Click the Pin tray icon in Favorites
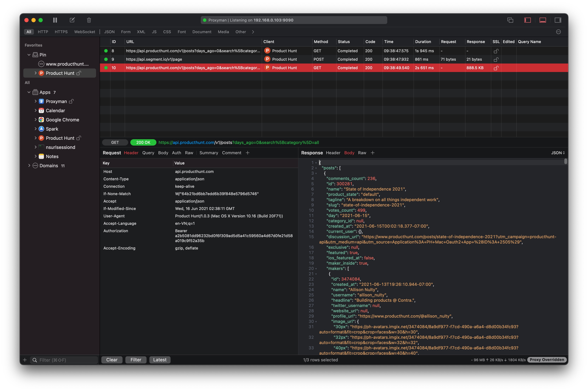This screenshot has height=391, width=588. coord(35,55)
